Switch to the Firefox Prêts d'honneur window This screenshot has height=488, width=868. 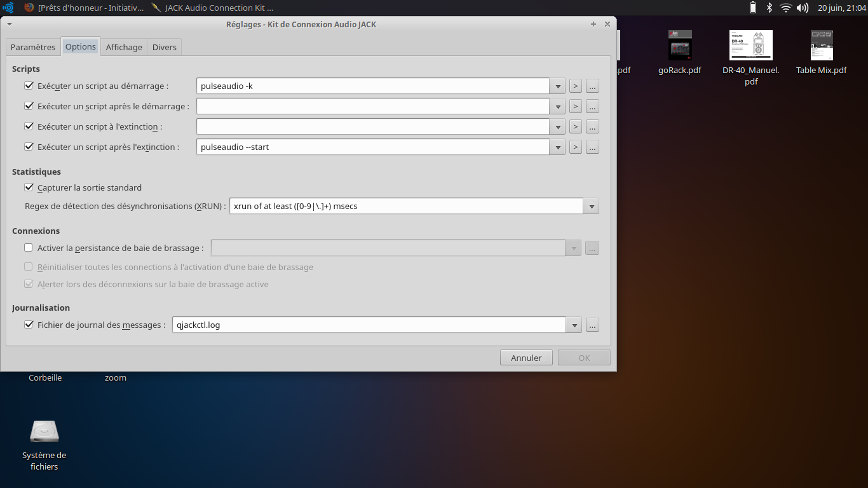[x=83, y=8]
